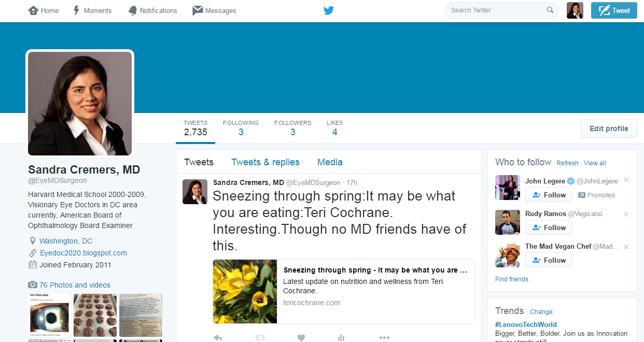
Task: View the Likes count
Action: [334, 128]
